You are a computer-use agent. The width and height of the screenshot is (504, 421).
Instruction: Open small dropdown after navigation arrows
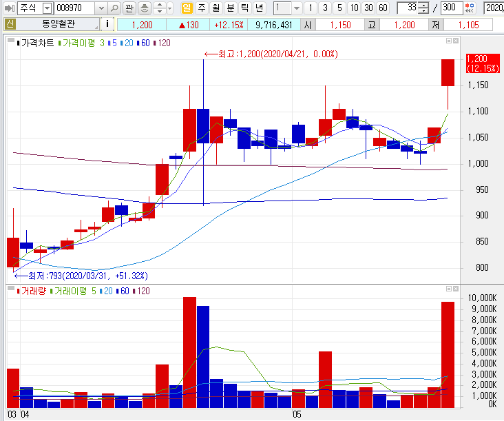click(x=170, y=8)
